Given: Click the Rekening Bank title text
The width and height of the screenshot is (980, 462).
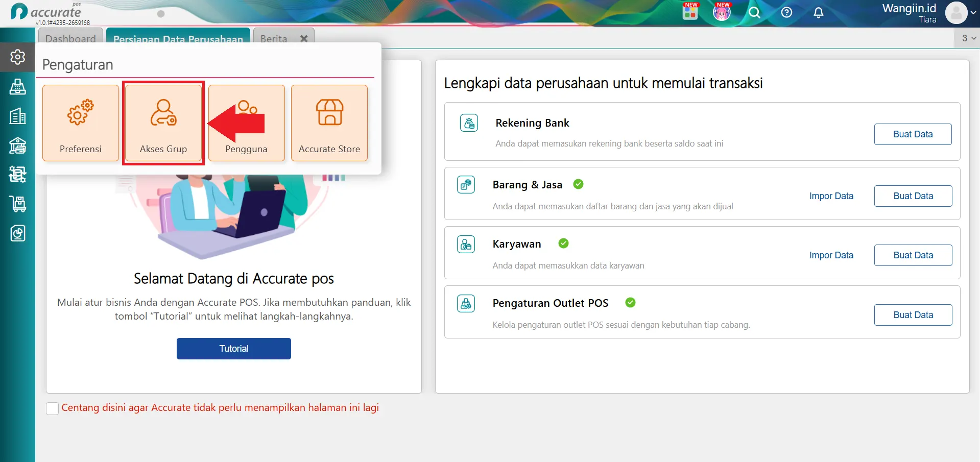Looking at the screenshot, I should (532, 123).
